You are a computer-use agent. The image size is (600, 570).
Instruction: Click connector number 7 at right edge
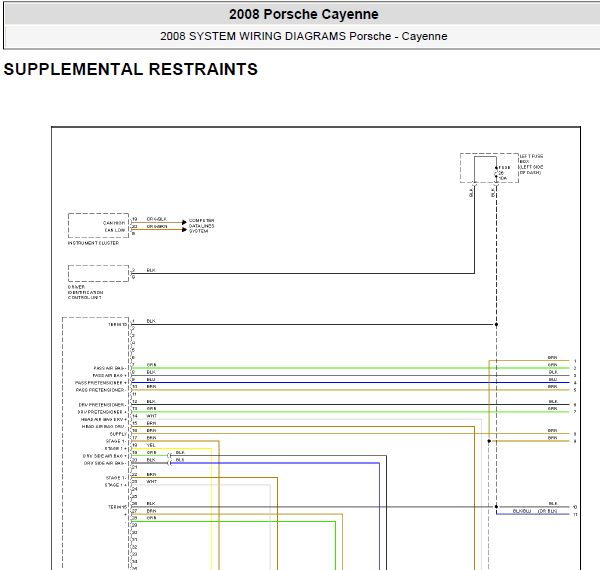[575, 412]
